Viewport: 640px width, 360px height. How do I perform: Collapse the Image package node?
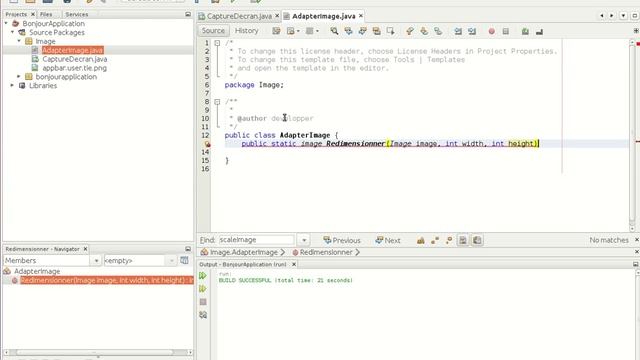19,41
